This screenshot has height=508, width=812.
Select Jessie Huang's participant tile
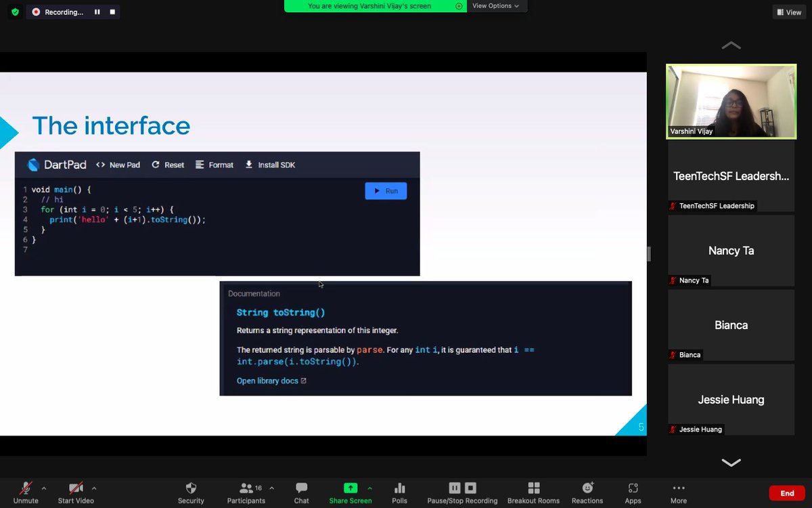[731, 400]
